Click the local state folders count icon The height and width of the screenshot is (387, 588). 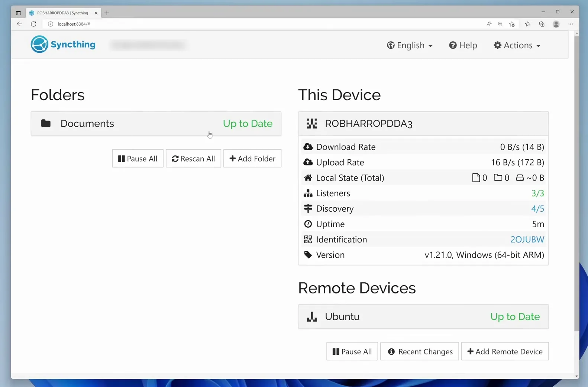point(498,178)
